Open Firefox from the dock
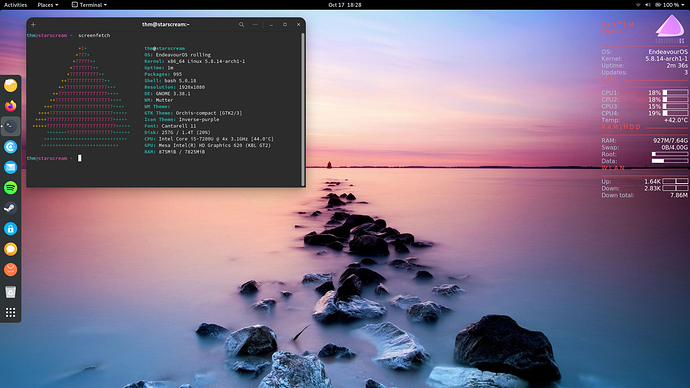Viewport: 690px width, 388px height. click(x=11, y=106)
